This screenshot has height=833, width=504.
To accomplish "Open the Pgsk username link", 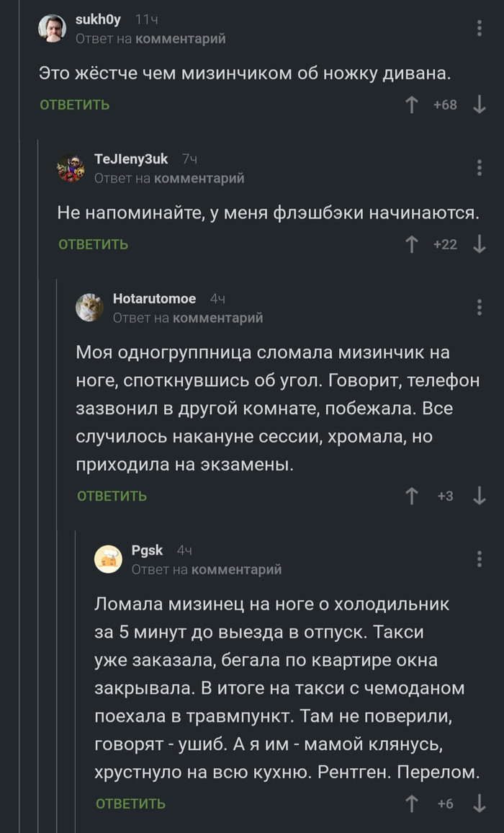I will coord(148,551).
